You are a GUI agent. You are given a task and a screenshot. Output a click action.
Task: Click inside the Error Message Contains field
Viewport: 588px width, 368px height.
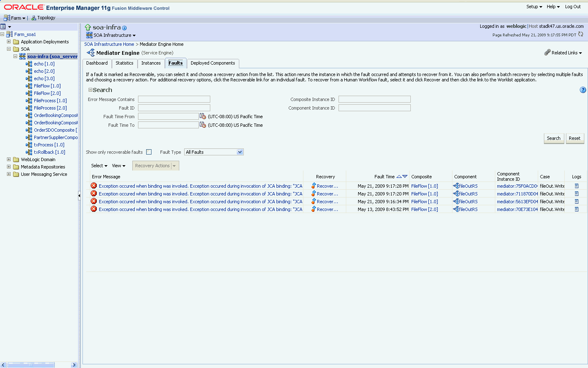coord(174,99)
